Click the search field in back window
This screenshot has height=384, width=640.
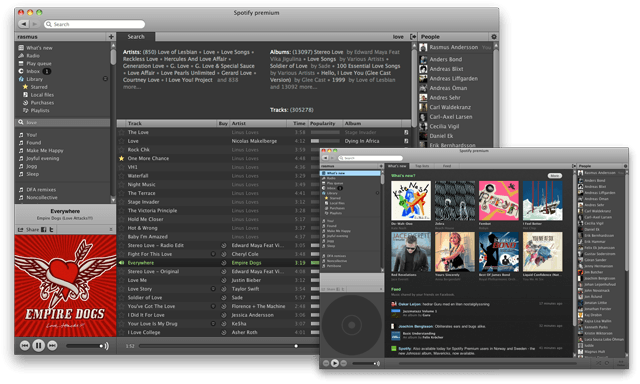tap(94, 24)
